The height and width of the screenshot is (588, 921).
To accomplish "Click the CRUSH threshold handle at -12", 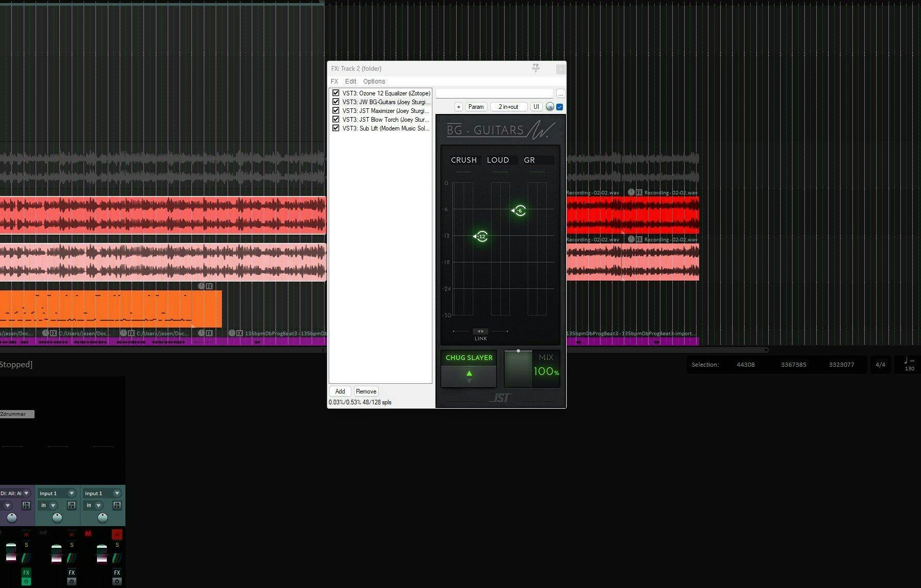I will (x=481, y=237).
